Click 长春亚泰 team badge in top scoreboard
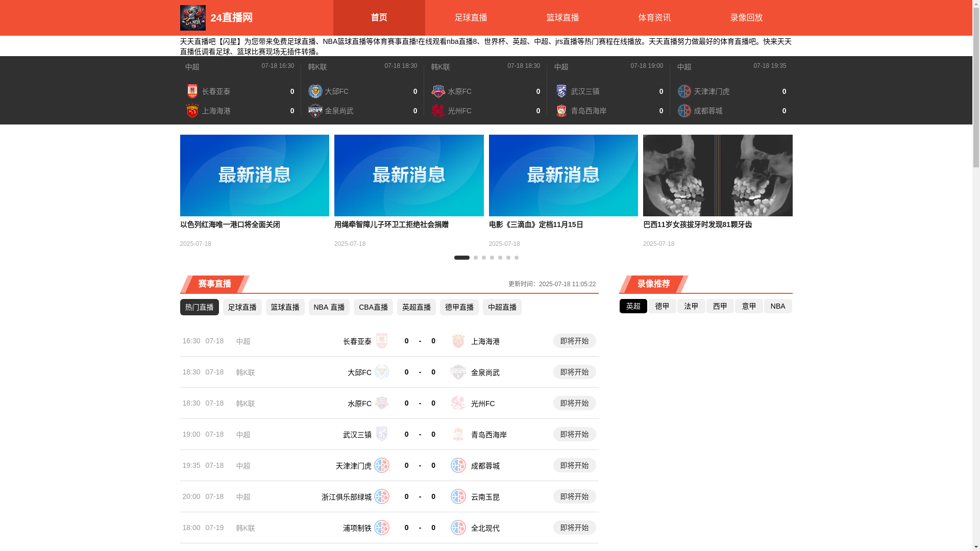 click(x=192, y=91)
